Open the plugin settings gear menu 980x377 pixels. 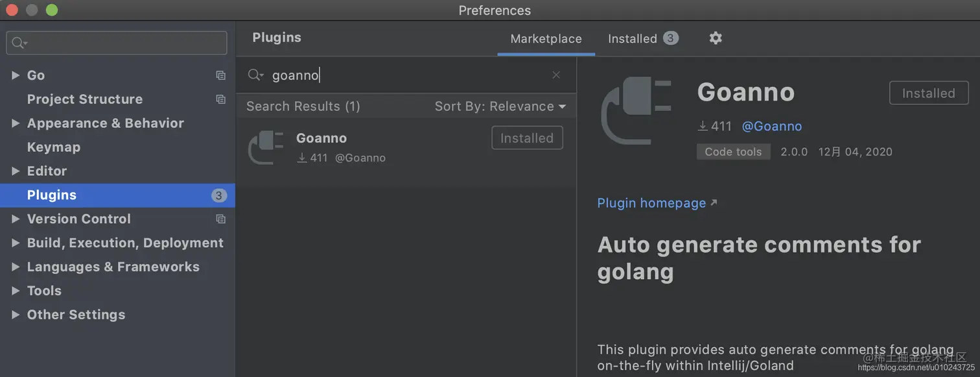click(715, 38)
